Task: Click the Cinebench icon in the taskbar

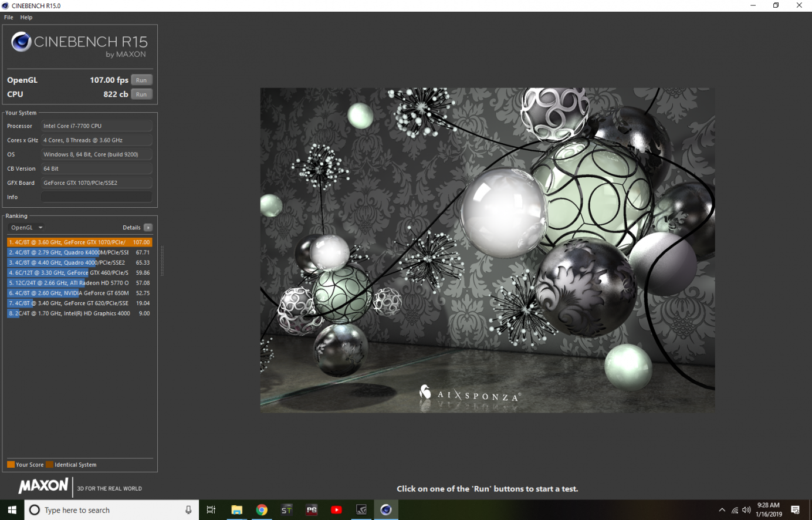Action: click(x=386, y=510)
